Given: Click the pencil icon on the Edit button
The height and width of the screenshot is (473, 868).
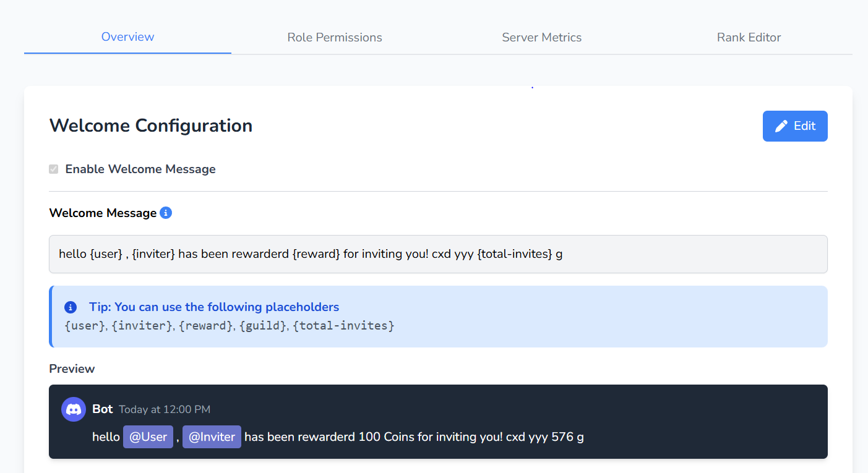Looking at the screenshot, I should click(x=781, y=126).
